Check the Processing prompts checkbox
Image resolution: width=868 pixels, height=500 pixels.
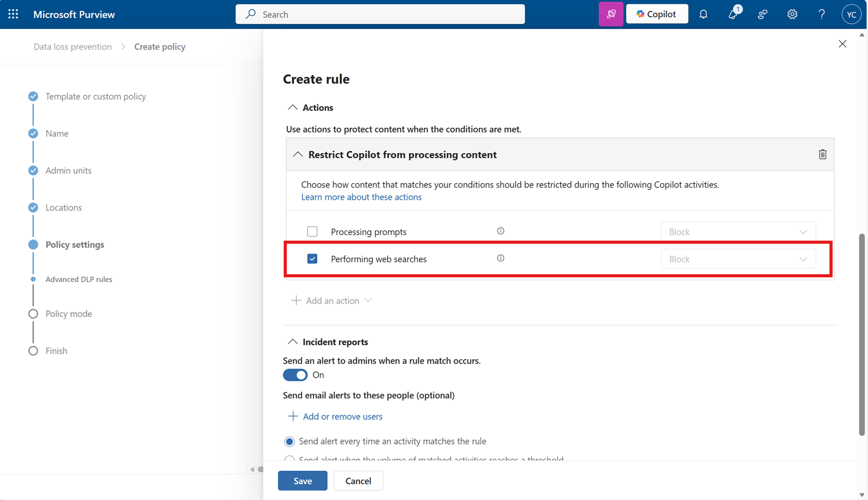[312, 231]
